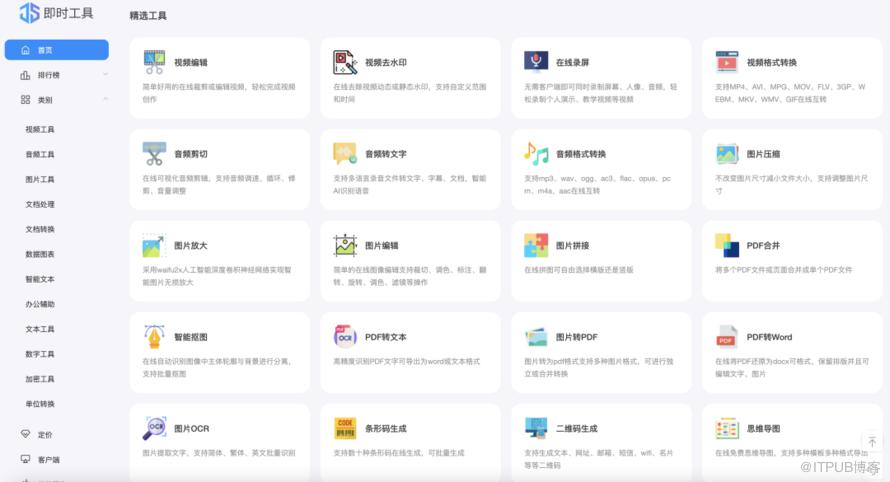This screenshot has height=482, width=890.
Task: Select the 智能文本 category
Action: point(40,279)
